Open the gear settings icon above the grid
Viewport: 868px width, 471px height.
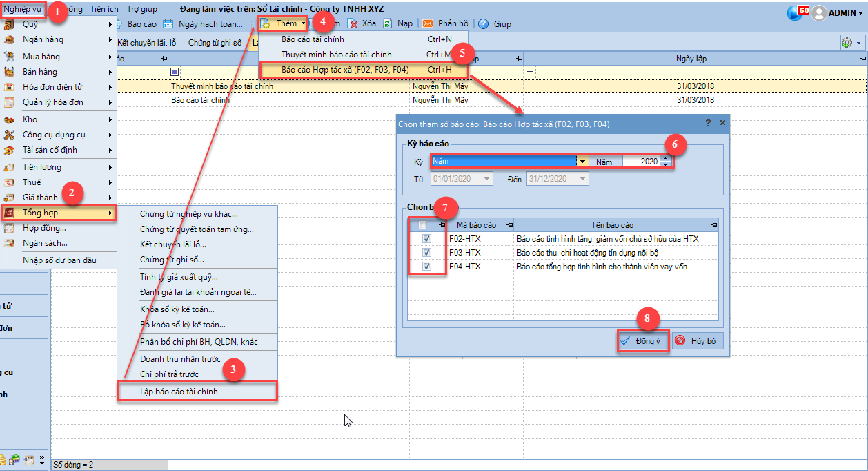(847, 43)
